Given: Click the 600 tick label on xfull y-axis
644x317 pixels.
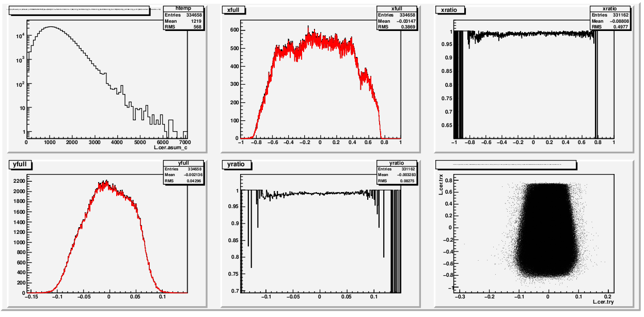Looking at the screenshot, I should 233,30.
